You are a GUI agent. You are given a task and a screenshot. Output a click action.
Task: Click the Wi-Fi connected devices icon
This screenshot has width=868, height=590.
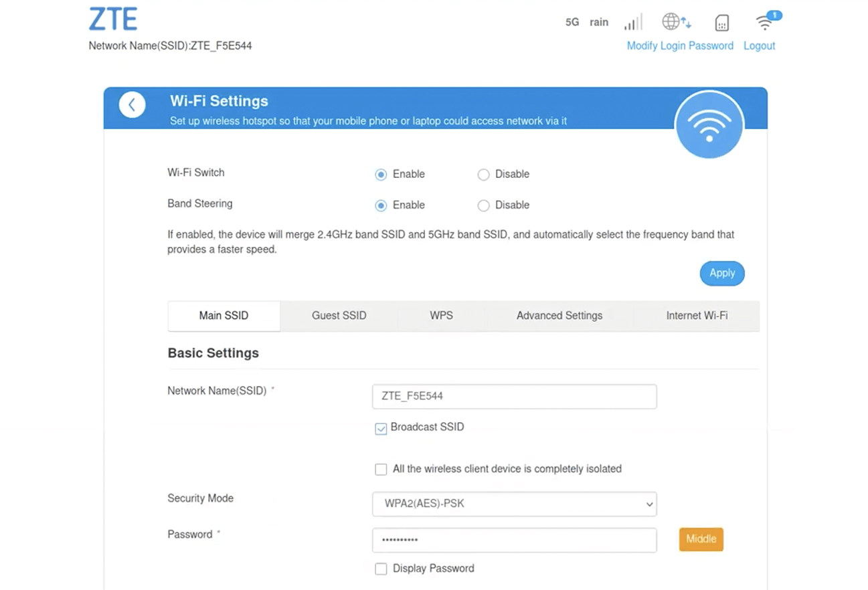pyautogui.click(x=765, y=21)
